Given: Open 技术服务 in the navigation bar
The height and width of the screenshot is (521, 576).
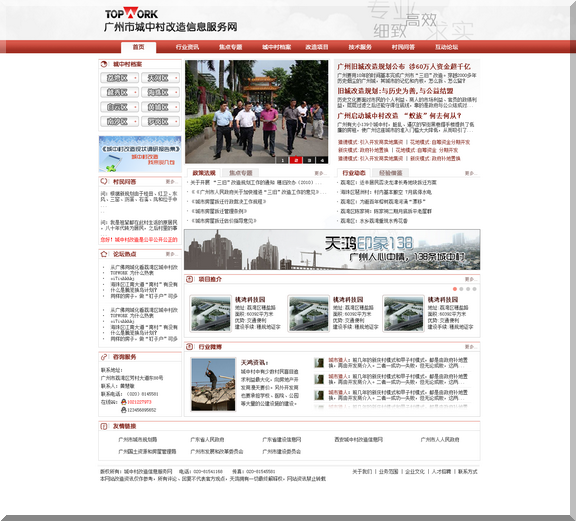Looking at the screenshot, I should coord(360,47).
